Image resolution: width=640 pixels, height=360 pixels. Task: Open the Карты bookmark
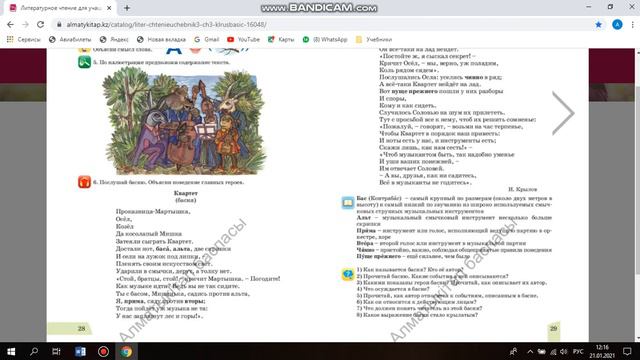(x=281, y=40)
